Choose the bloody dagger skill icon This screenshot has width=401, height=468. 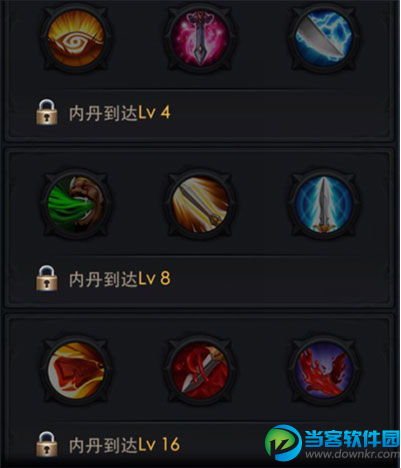coord(200,370)
